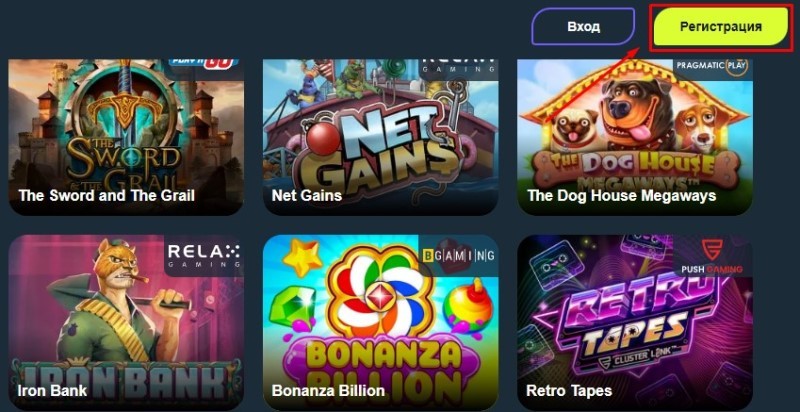Image resolution: width=800 pixels, height=412 pixels.
Task: Click Relax Gaming badge on Net Gains
Action: (458, 67)
